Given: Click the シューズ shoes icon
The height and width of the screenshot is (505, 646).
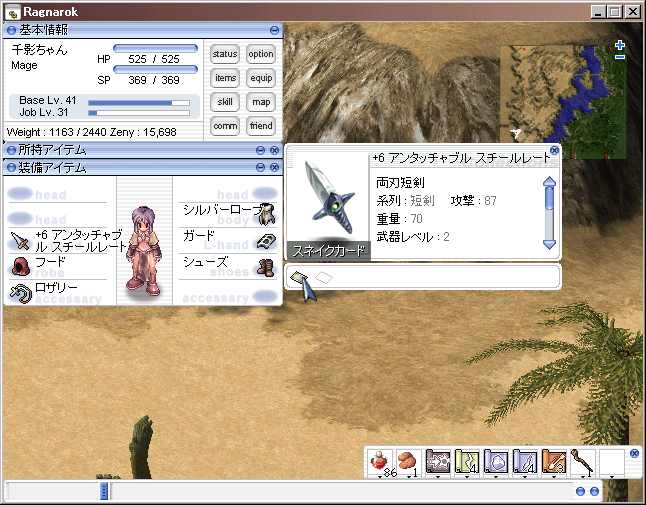Looking at the screenshot, I should (266, 268).
